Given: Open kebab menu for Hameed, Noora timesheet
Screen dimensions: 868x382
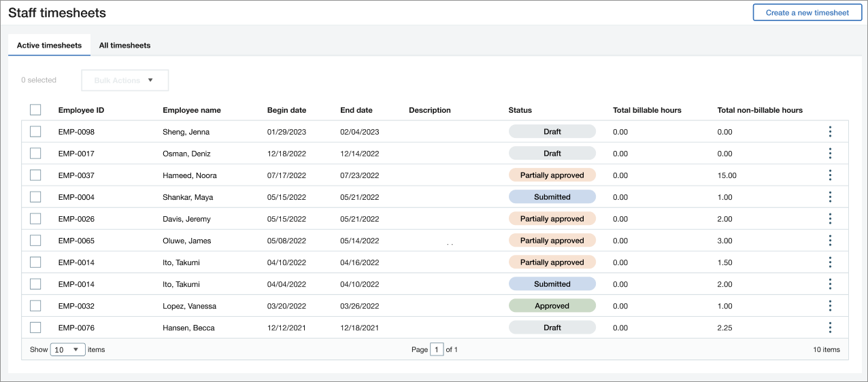Looking at the screenshot, I should 830,175.
